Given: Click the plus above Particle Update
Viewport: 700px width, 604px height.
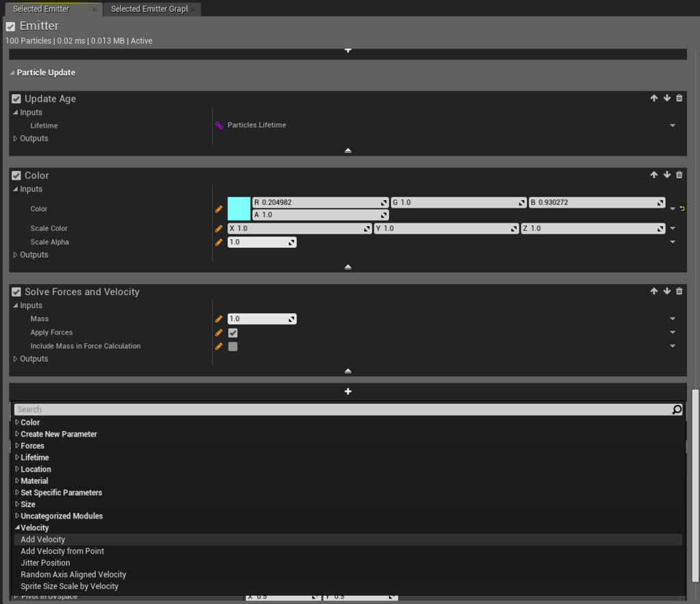Looking at the screenshot, I should pos(348,51).
